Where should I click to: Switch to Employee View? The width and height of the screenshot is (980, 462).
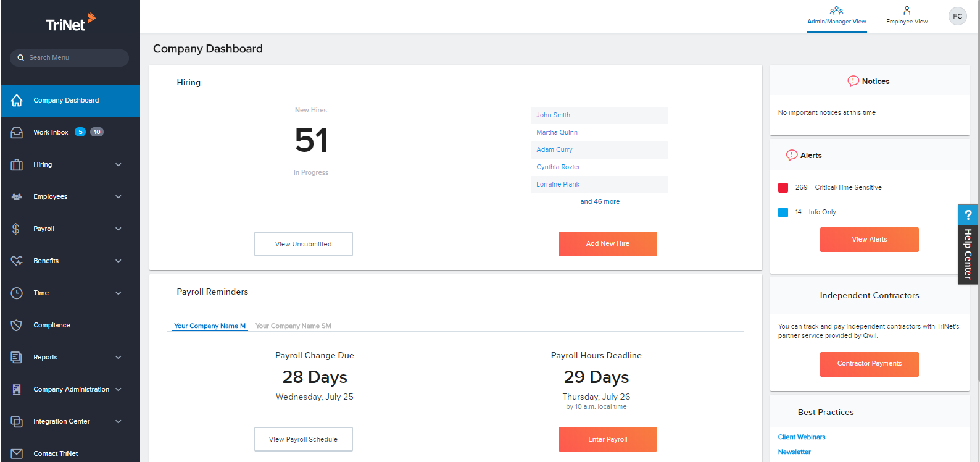pos(907,15)
